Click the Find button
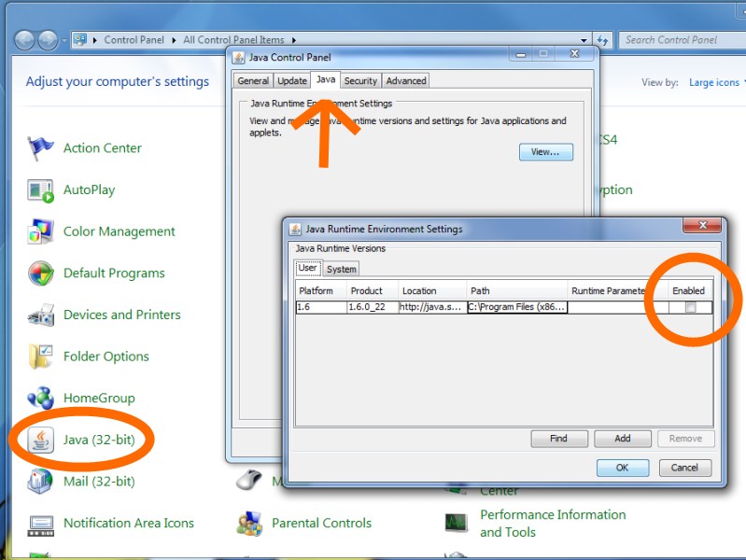The height and width of the screenshot is (560, 746). point(558,439)
